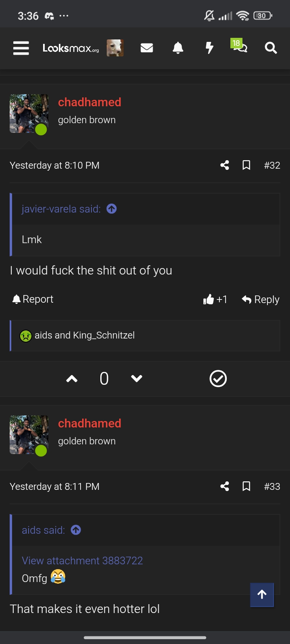Downvote post using the down chevron
Screen dimensions: 290x644
tap(137, 379)
